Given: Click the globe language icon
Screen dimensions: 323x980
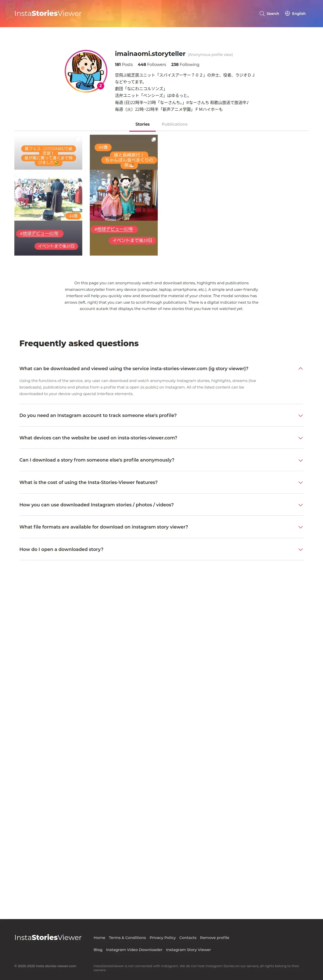Looking at the screenshot, I should (287, 13).
